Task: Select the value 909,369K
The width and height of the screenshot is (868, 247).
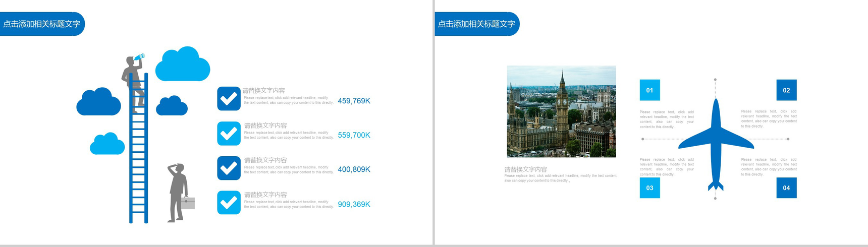Action: click(x=354, y=204)
